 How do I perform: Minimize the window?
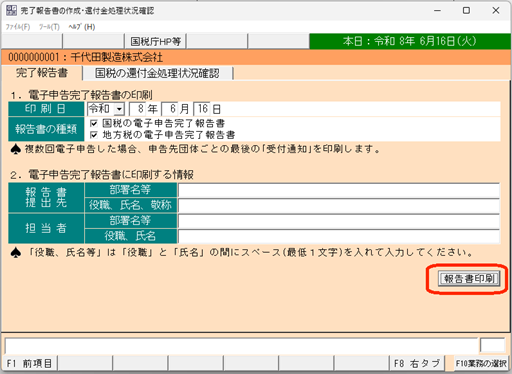click(x=437, y=11)
